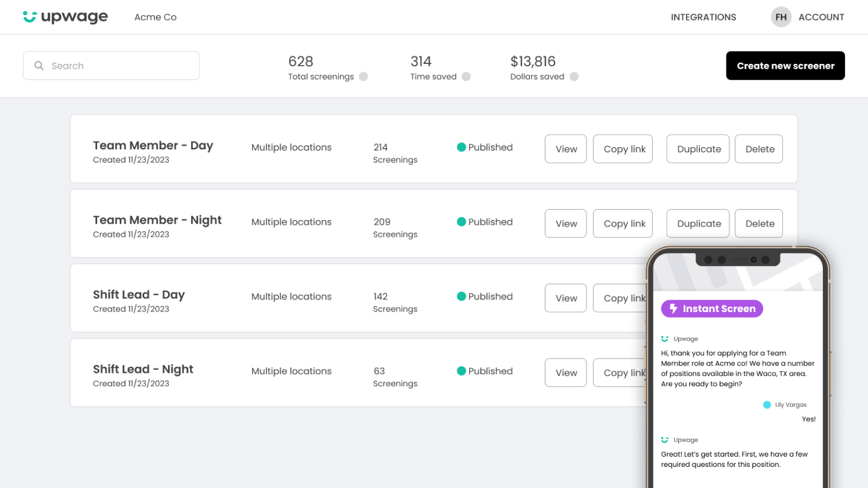Click Lily Vargas avatar in phone chat
Image resolution: width=868 pixels, height=488 pixels.
click(x=767, y=405)
